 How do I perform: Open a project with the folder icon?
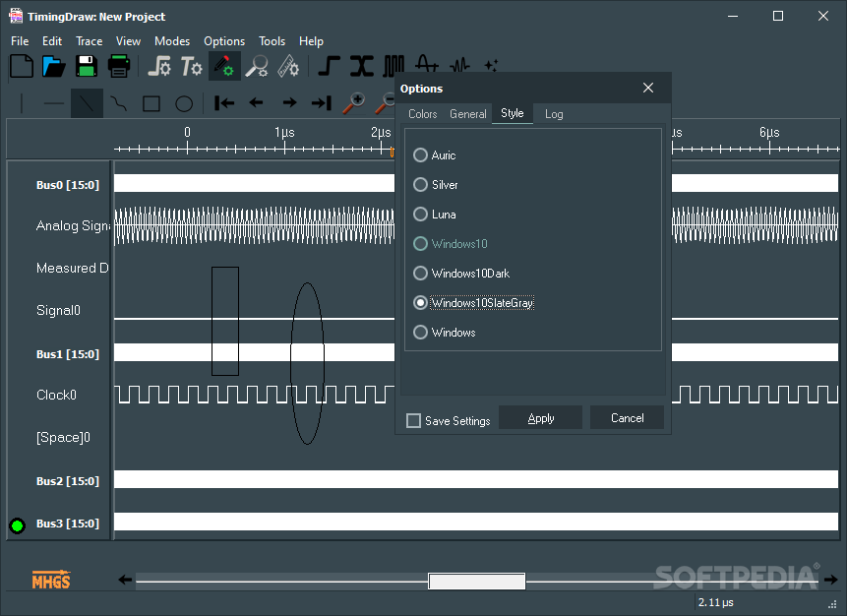pos(54,67)
